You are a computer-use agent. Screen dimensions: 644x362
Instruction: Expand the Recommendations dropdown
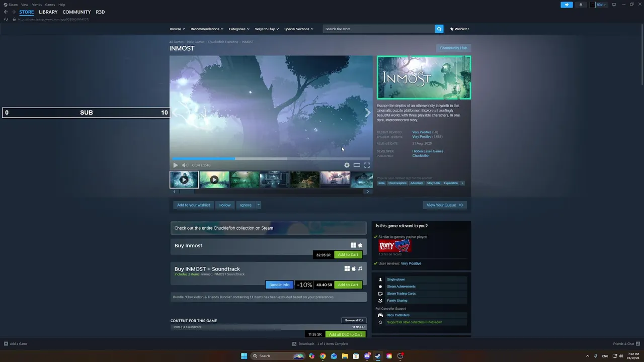coord(207,29)
